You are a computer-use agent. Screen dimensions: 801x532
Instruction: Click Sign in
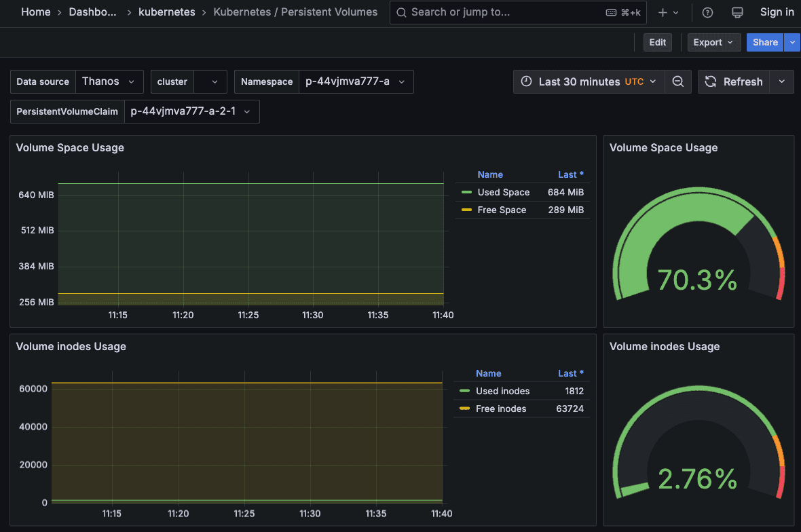point(777,12)
